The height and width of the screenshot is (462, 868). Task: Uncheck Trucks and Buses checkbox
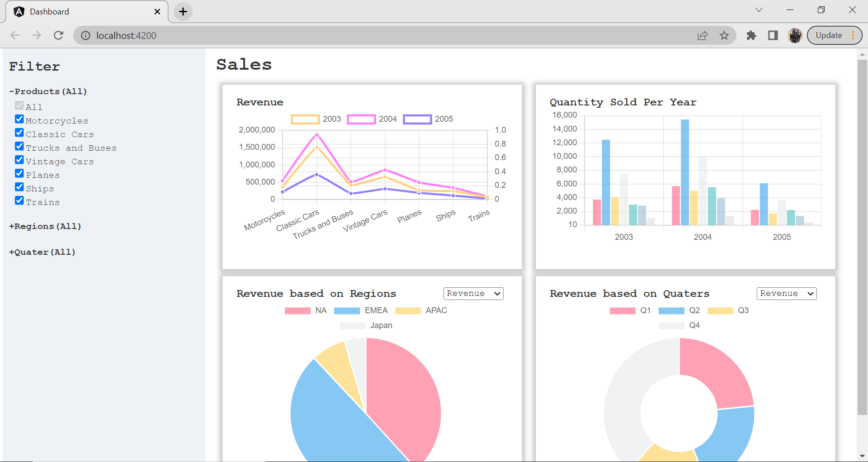[19, 146]
